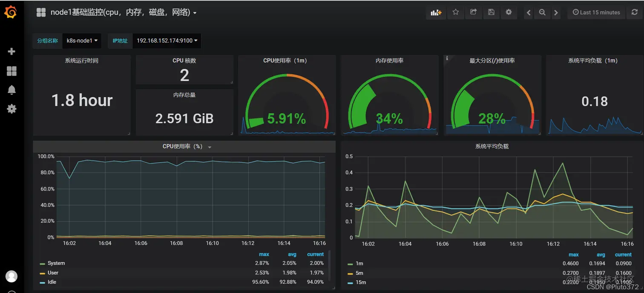
Task: Save the dashboard with disk icon
Action: (x=491, y=12)
